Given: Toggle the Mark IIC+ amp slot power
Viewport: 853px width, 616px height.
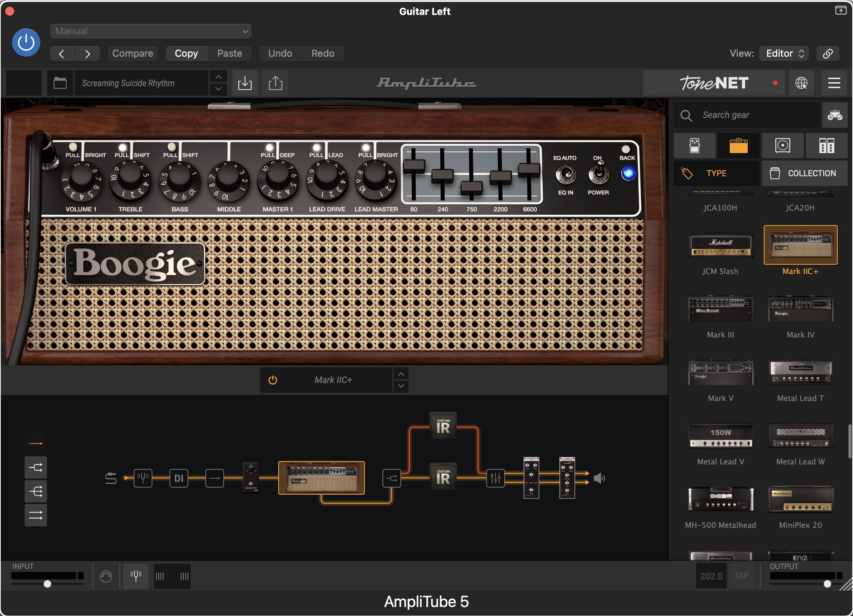Looking at the screenshot, I should pyautogui.click(x=273, y=380).
